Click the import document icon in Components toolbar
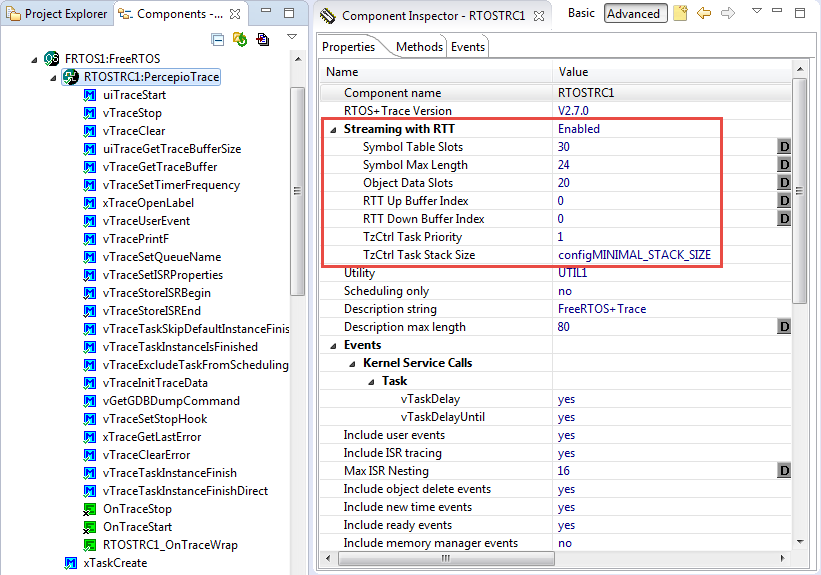This screenshot has height=575, width=821. tap(262, 39)
